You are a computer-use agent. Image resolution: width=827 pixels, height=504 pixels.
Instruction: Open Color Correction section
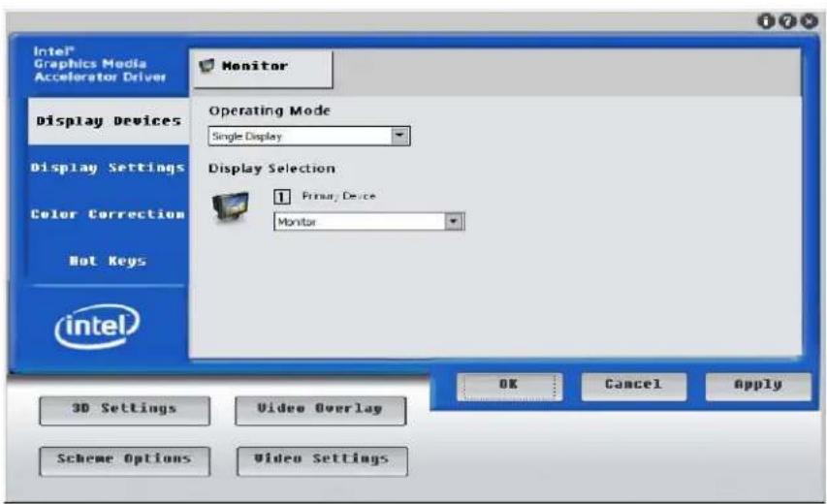(109, 214)
